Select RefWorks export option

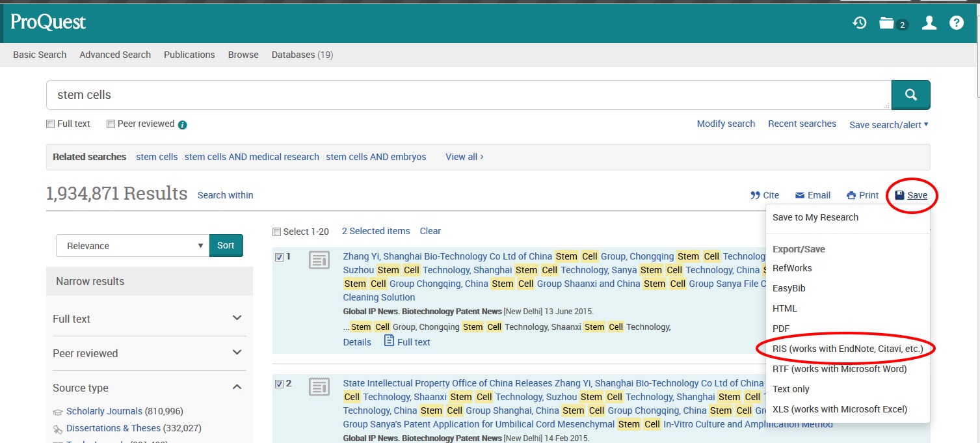click(792, 268)
